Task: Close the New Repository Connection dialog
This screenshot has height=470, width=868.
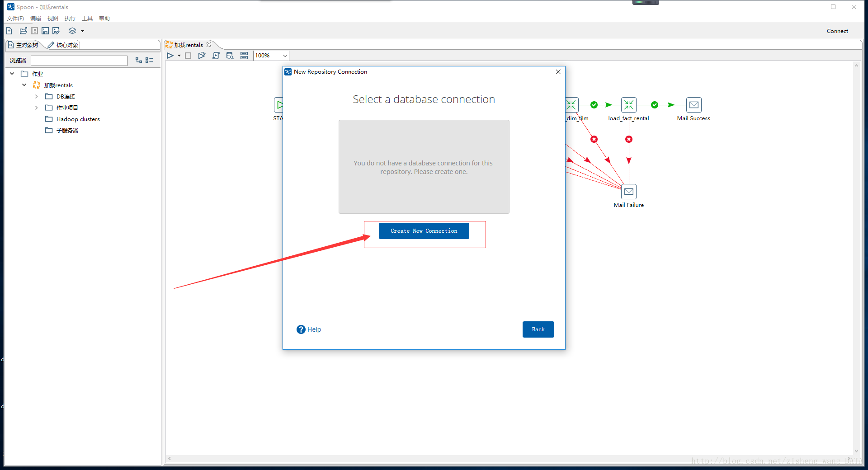Action: tap(558, 72)
